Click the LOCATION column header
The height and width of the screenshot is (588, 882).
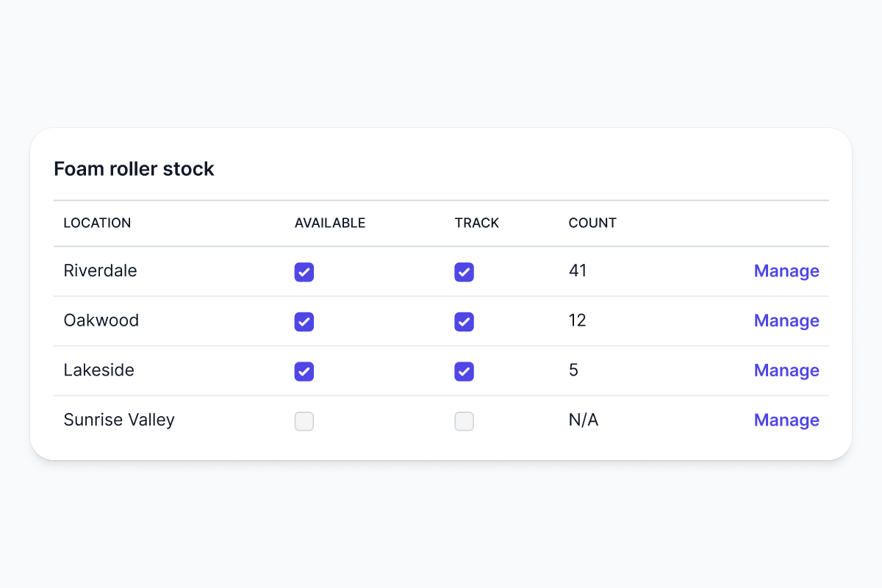tap(97, 223)
